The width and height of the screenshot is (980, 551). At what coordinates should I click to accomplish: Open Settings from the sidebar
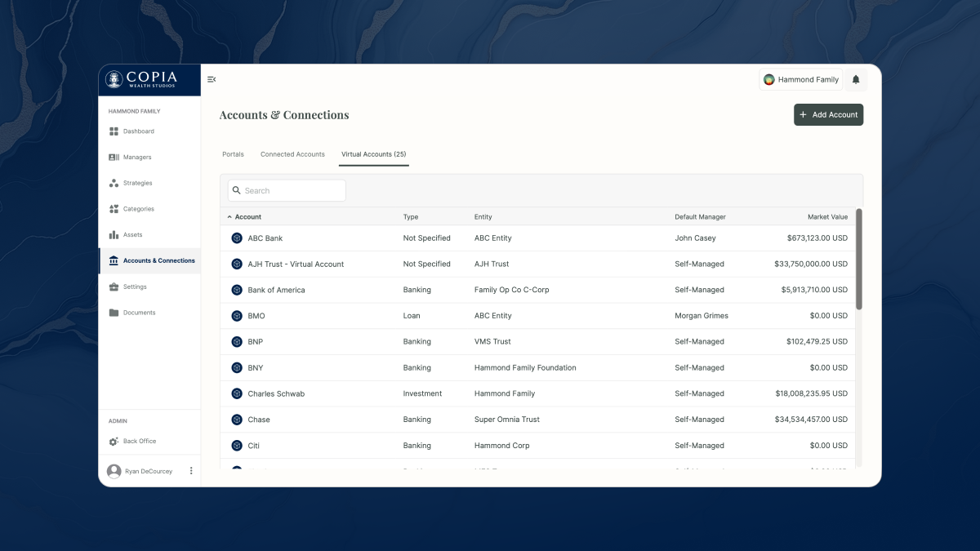point(135,287)
